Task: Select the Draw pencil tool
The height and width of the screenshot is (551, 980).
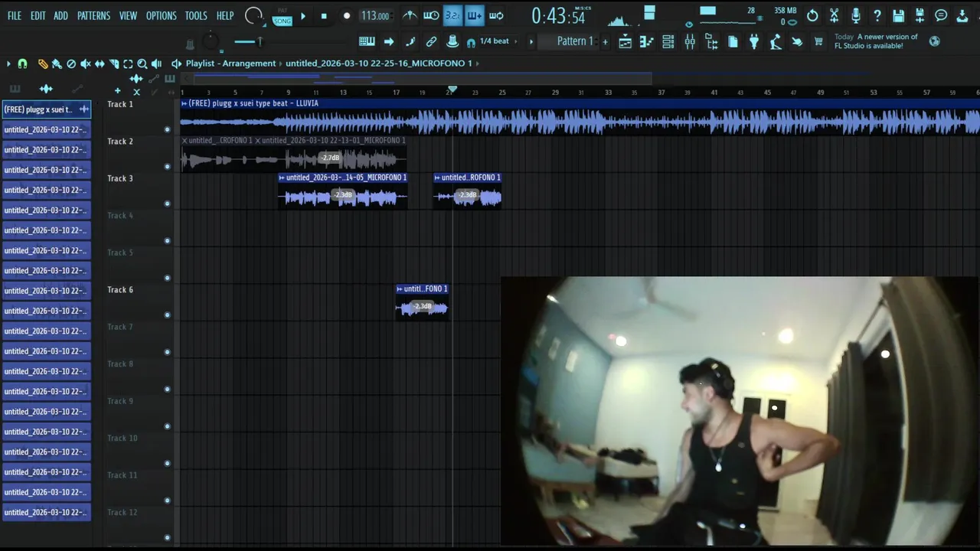Action: coord(42,64)
